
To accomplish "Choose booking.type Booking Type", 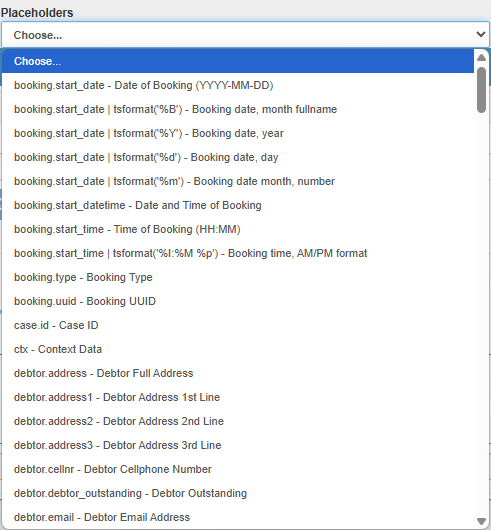I will point(238,277).
